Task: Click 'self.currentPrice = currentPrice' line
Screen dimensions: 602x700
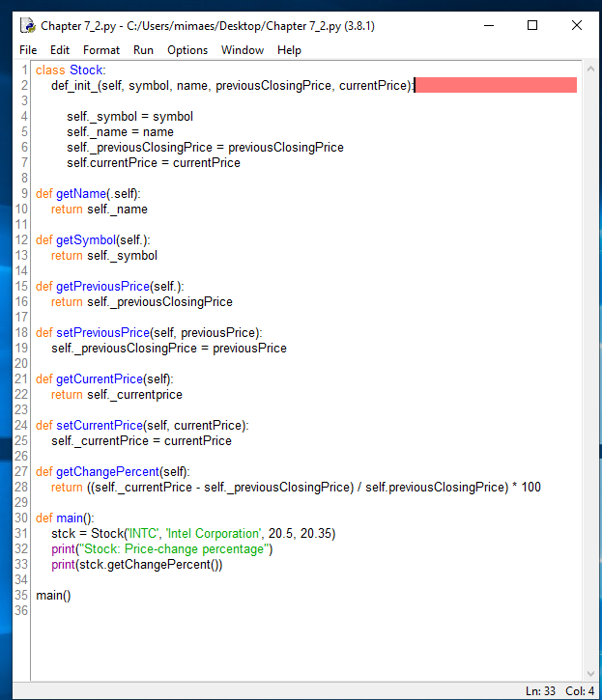Action: [154, 163]
